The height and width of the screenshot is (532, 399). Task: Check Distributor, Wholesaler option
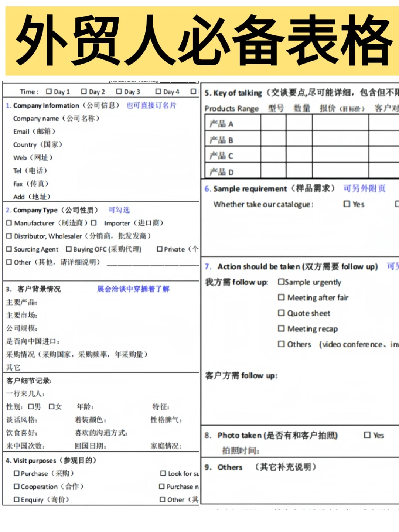[9, 236]
